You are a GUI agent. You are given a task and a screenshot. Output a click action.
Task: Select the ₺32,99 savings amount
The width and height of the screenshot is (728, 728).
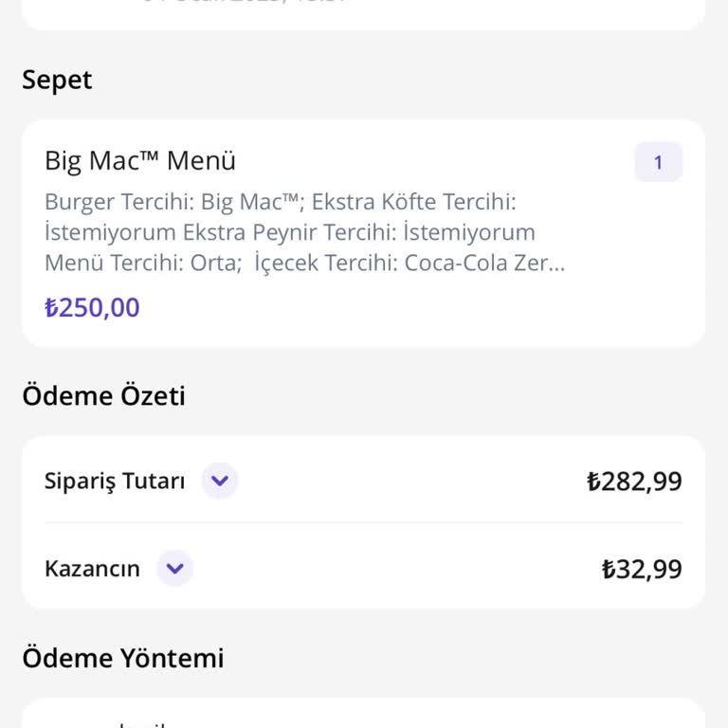click(642, 569)
